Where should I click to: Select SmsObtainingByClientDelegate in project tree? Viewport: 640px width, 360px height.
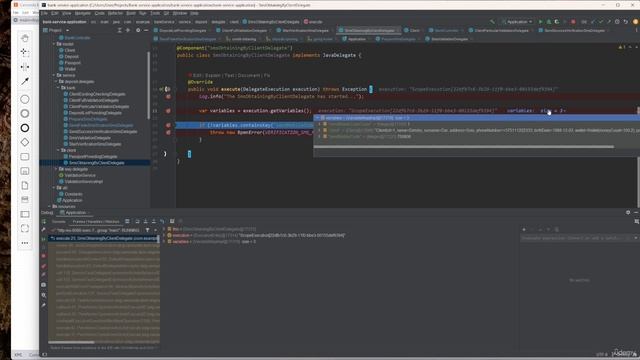[97, 163]
